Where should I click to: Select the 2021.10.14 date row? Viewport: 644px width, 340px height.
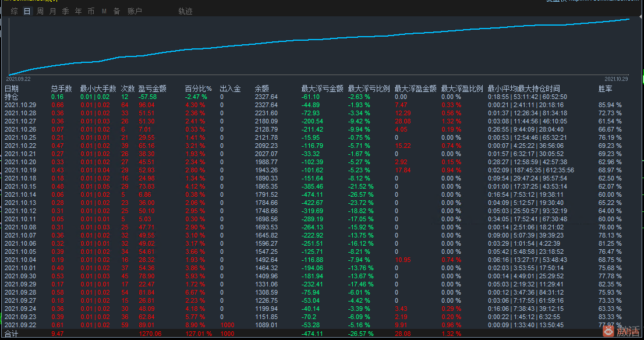pyautogui.click(x=20, y=194)
